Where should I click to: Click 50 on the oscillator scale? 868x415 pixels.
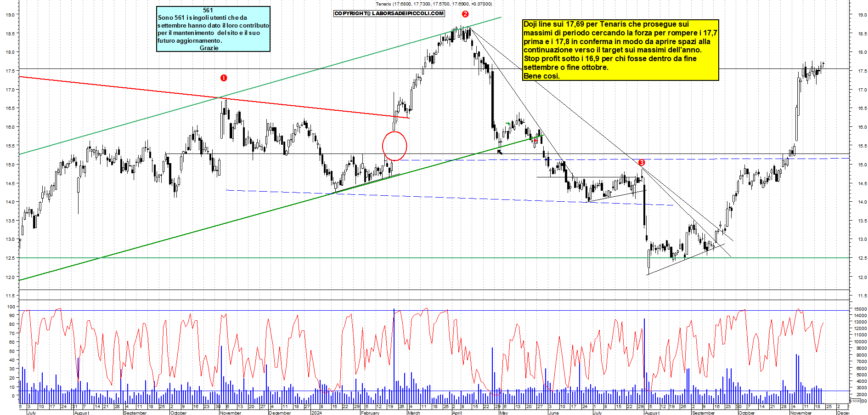12,351
